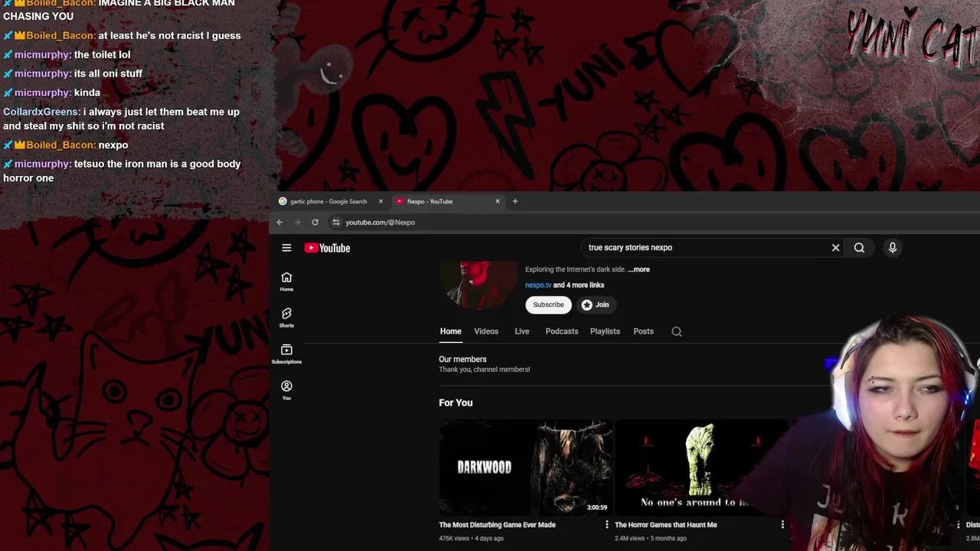980x551 pixels.
Task: Open title 'The Horror Games that Haunt Me'
Action: (x=666, y=525)
